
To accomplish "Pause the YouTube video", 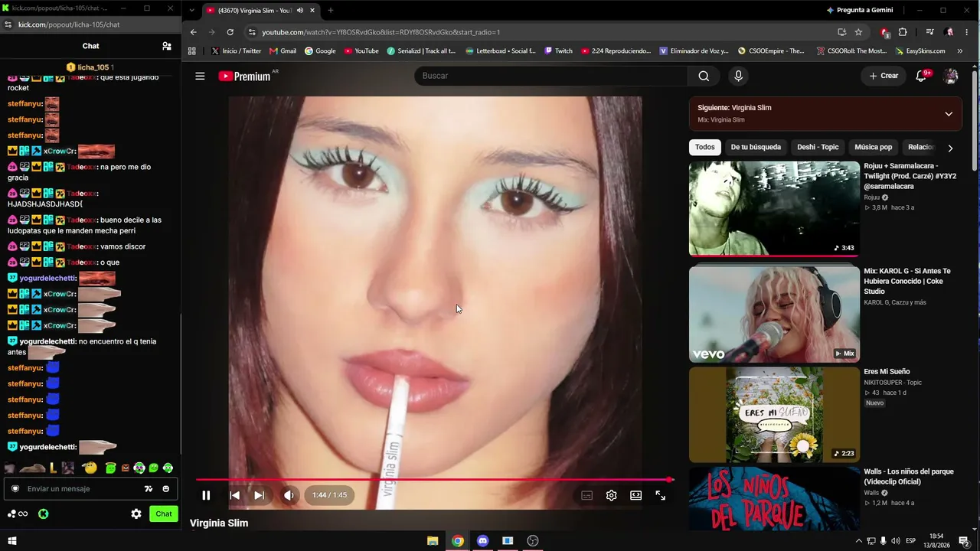I will coord(206,495).
